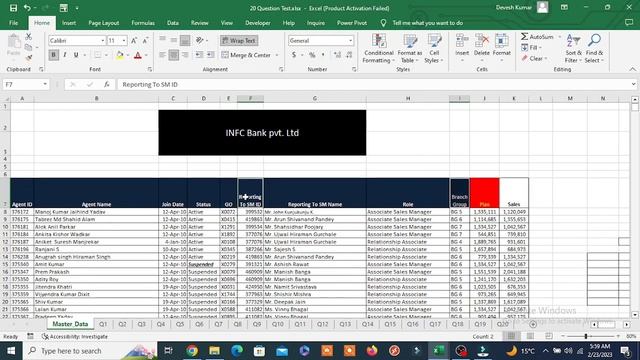The height and width of the screenshot is (360, 640).
Task: Toggle Bold formatting
Action: click(53, 55)
